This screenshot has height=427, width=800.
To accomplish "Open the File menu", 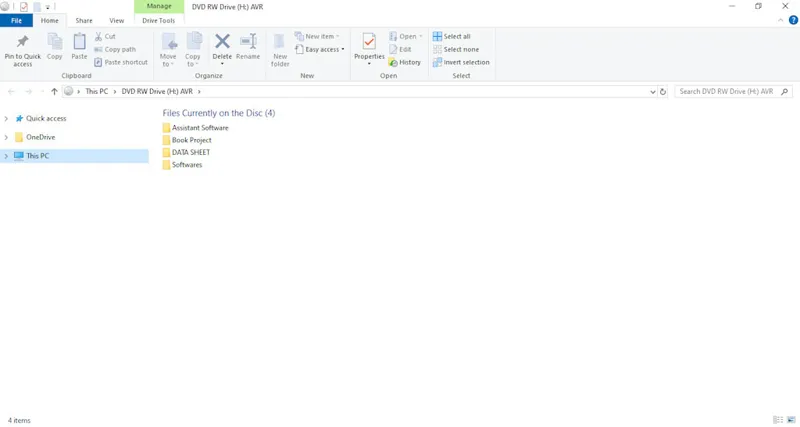I will pyautogui.click(x=16, y=20).
